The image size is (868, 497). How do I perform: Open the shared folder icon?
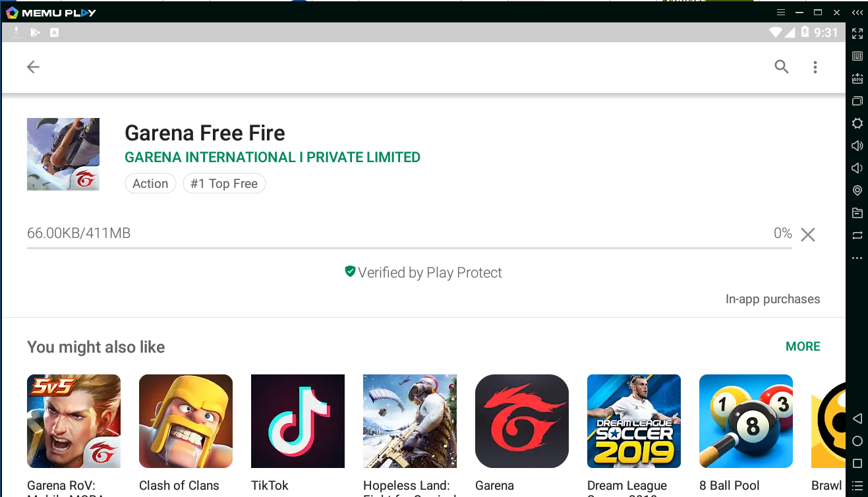pos(857,213)
